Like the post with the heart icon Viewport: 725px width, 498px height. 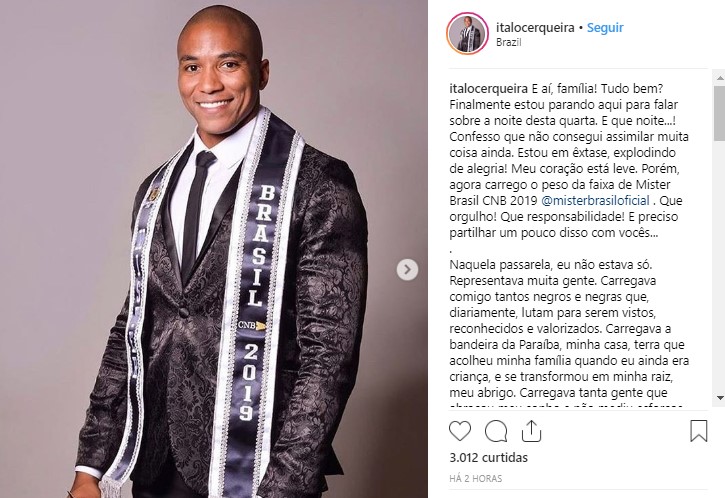point(460,431)
